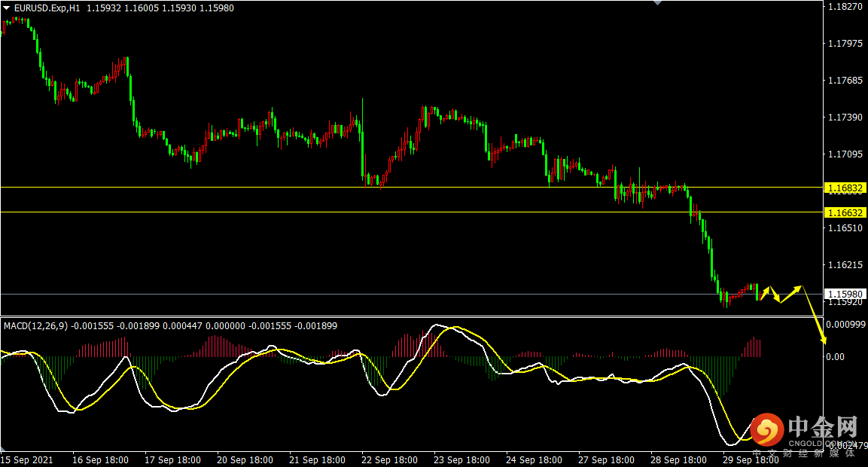Click the chart shift triangle marker at top

click(657, 3)
